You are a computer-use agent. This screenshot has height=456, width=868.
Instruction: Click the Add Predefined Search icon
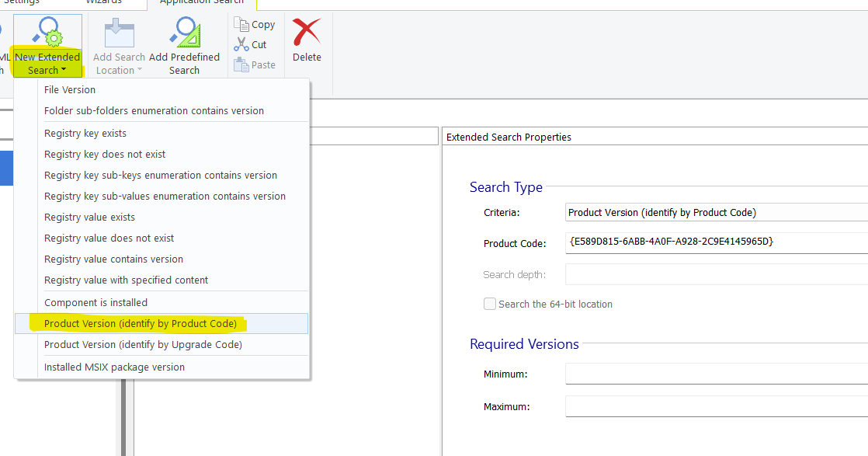184,34
